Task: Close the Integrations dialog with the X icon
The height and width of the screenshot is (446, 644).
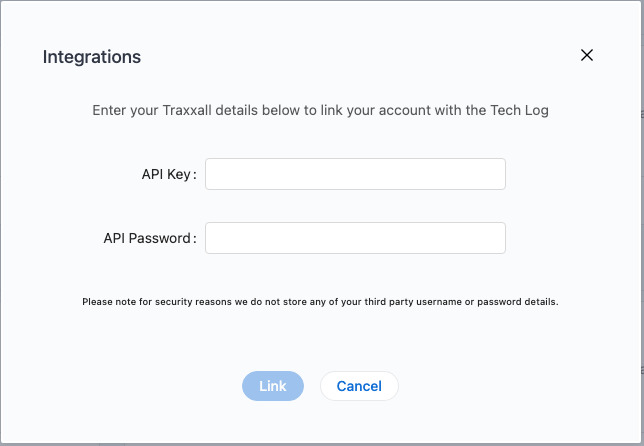Action: [x=587, y=56]
